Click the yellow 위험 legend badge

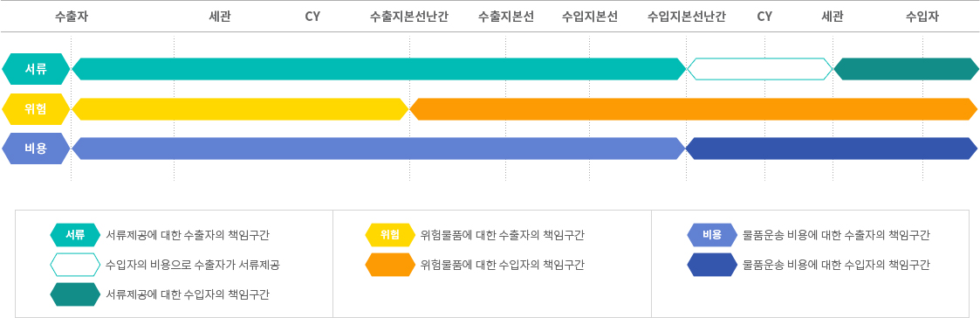[390, 235]
